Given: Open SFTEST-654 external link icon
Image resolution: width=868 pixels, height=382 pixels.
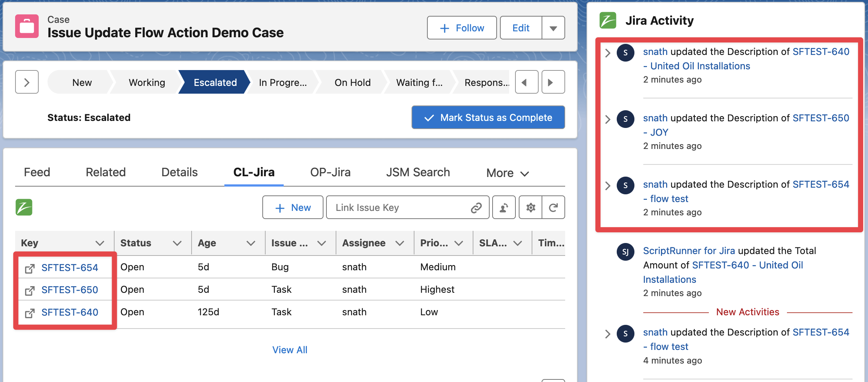Looking at the screenshot, I should pyautogui.click(x=30, y=268).
